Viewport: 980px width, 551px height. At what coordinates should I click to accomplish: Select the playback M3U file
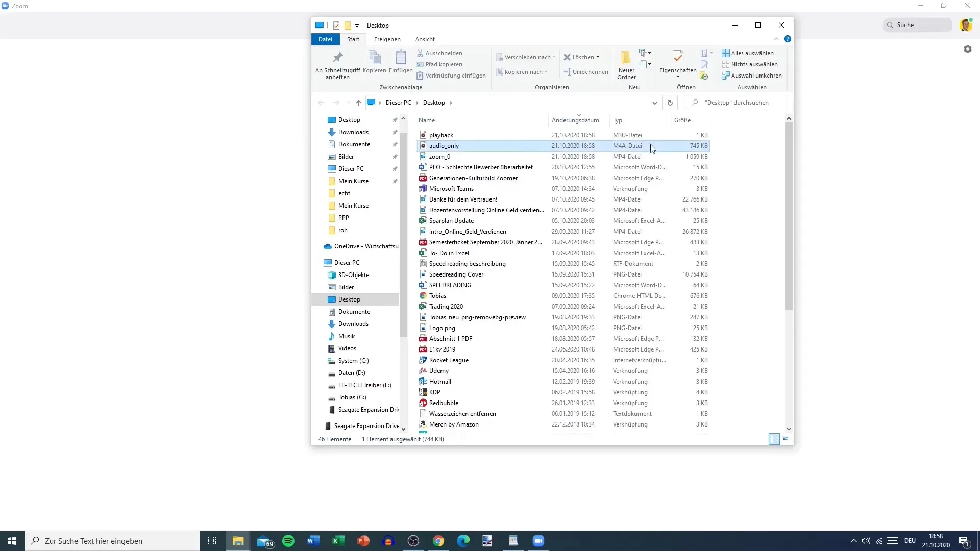pyautogui.click(x=563, y=135)
